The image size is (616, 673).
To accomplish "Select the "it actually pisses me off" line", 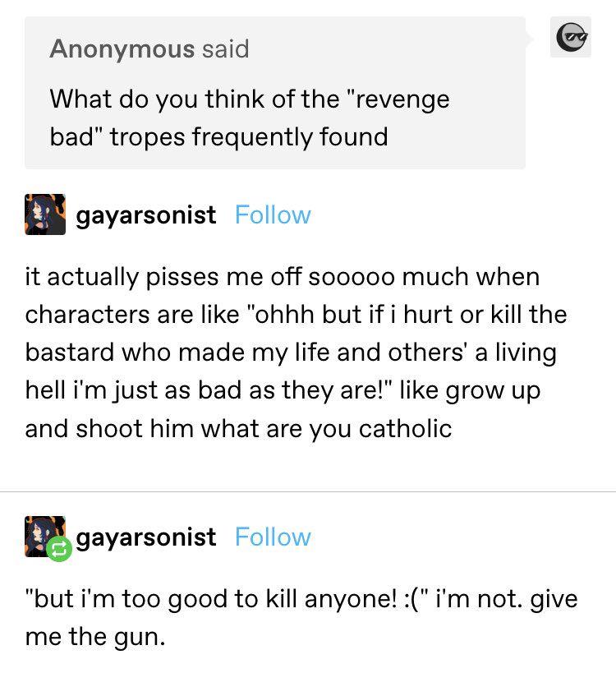I will (x=283, y=277).
